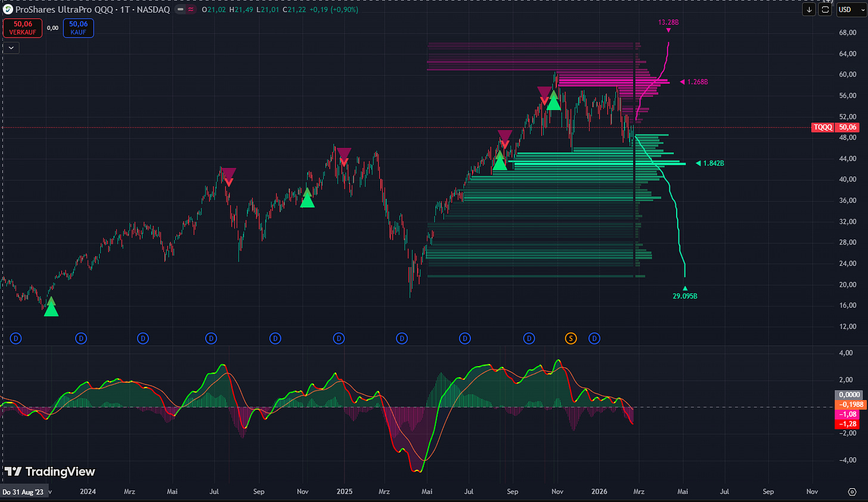This screenshot has width=868, height=502.
Task: Click the square bracket frame icon
Action: (x=825, y=10)
